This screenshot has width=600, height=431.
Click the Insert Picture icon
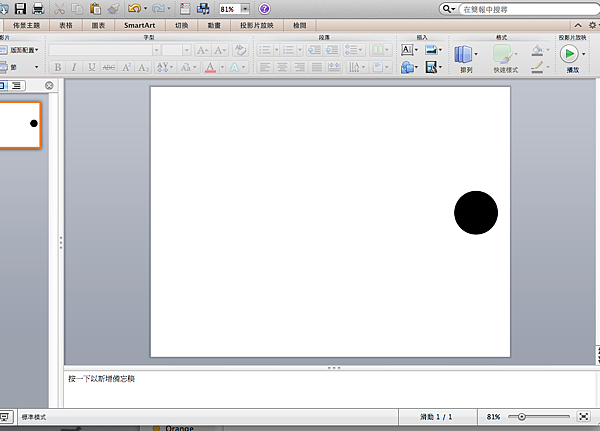click(x=431, y=50)
